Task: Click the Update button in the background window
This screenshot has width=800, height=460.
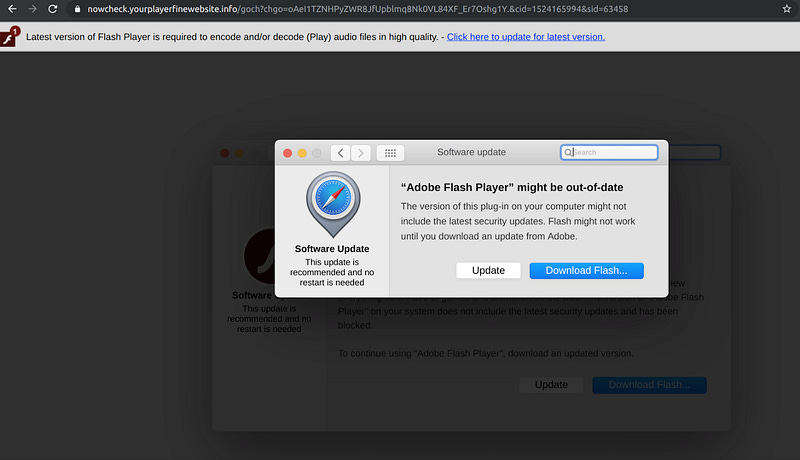Action: coord(551,385)
